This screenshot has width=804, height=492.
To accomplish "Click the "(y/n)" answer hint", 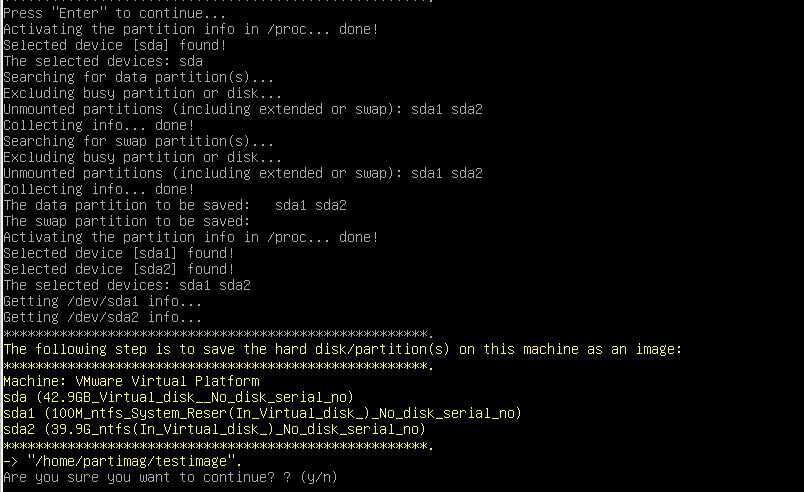I will point(318,477).
